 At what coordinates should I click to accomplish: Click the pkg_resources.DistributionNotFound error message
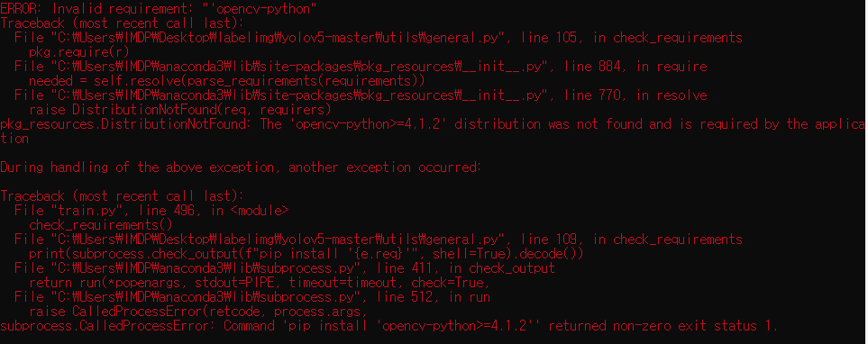[x=433, y=124]
